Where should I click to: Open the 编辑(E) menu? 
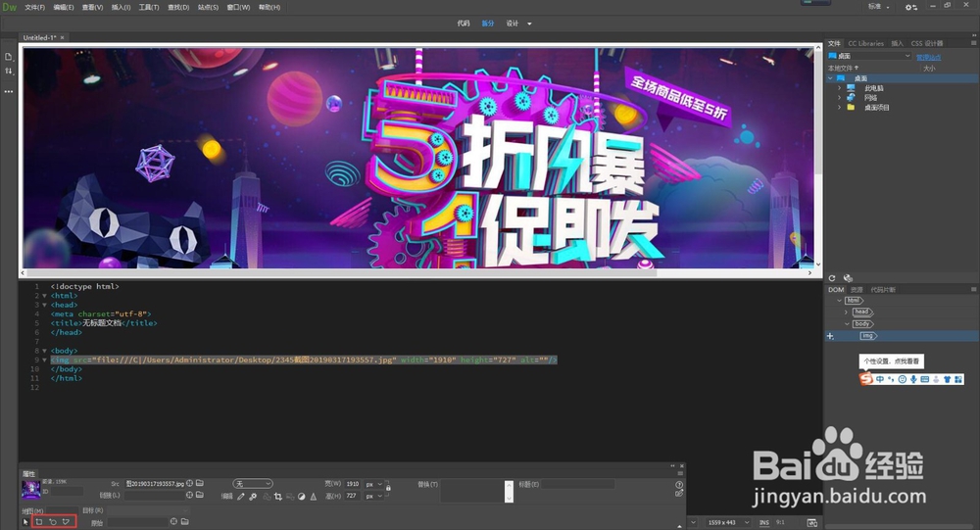click(x=63, y=8)
